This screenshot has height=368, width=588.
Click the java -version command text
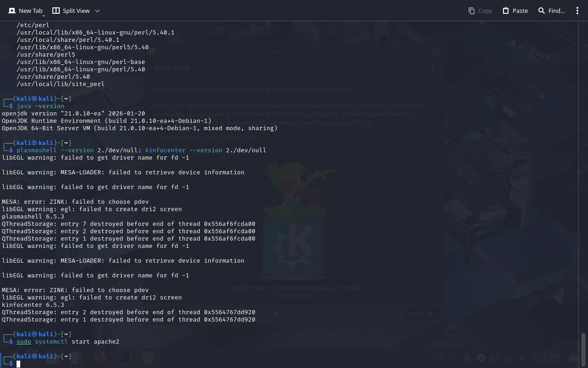(40, 106)
